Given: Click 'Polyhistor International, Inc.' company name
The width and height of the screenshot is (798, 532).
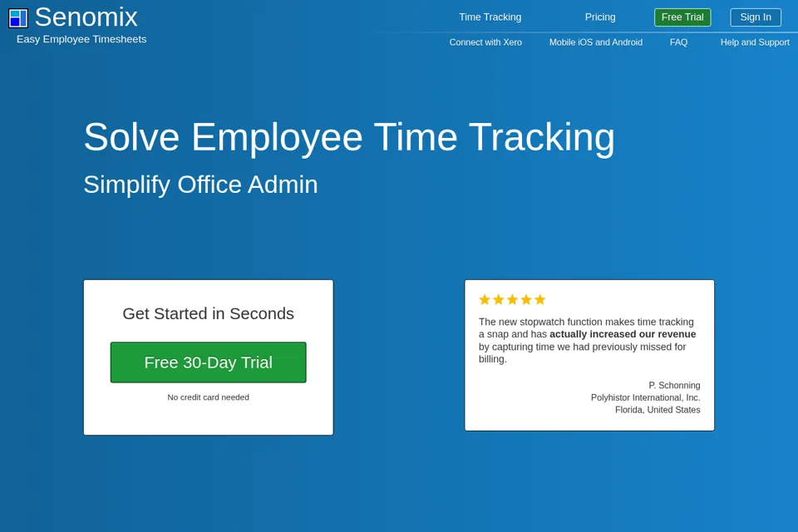Looking at the screenshot, I should click(x=645, y=397).
